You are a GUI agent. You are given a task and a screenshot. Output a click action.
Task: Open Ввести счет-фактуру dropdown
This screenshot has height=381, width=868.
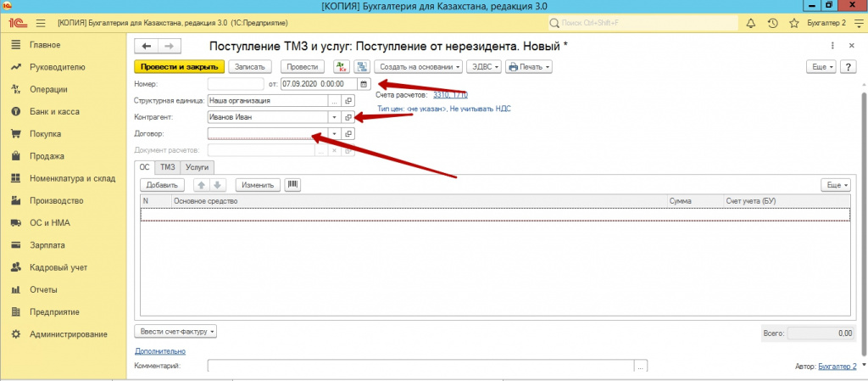pyautogui.click(x=175, y=332)
